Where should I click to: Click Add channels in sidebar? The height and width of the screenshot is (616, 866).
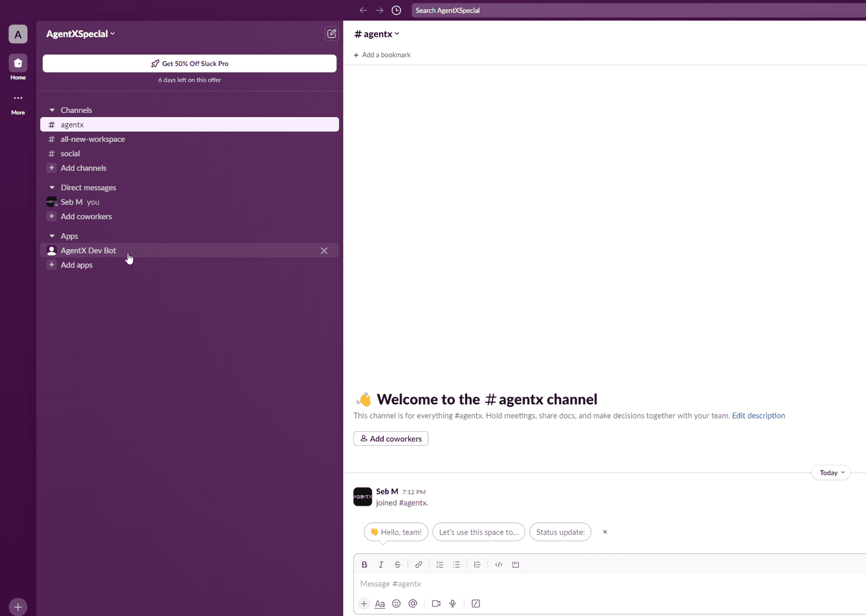[190, 168]
